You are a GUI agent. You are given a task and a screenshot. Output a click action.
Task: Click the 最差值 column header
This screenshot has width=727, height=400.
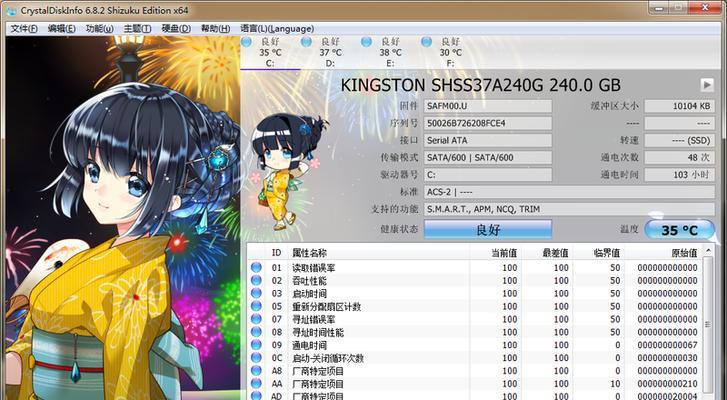tap(547, 253)
